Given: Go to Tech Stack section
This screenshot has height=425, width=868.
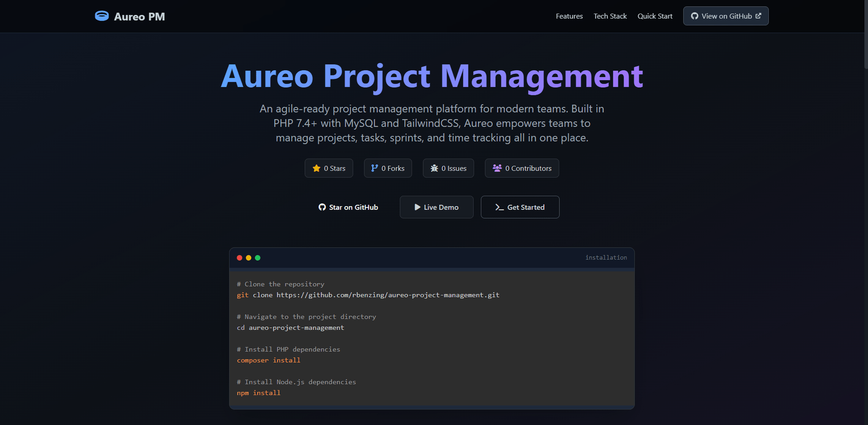Looking at the screenshot, I should tap(610, 16).
